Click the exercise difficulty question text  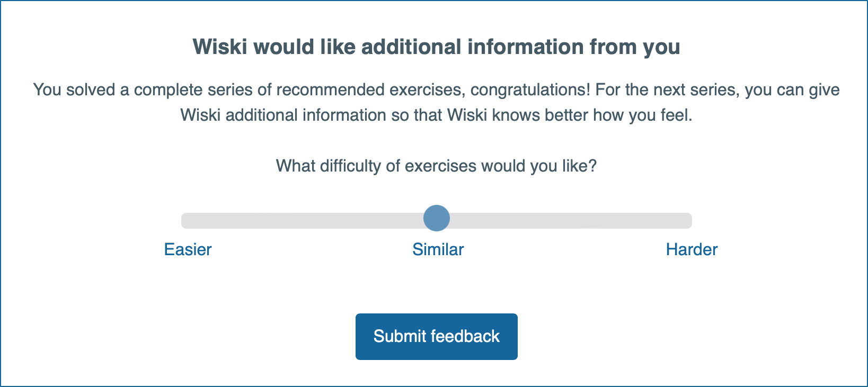436,166
